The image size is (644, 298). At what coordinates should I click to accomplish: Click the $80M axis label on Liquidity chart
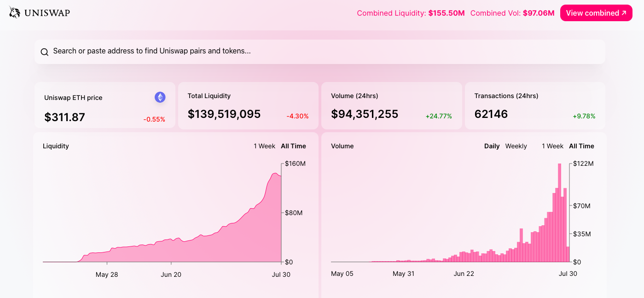point(294,213)
